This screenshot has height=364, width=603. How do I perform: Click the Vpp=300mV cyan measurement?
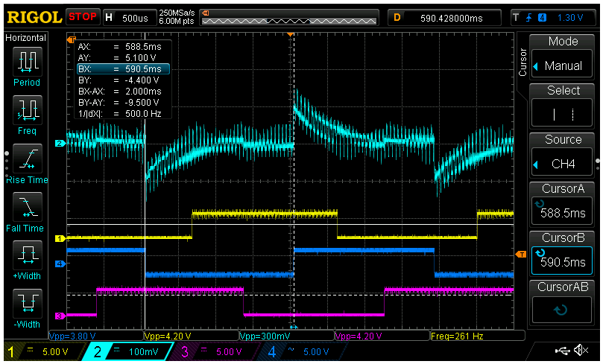point(265,336)
